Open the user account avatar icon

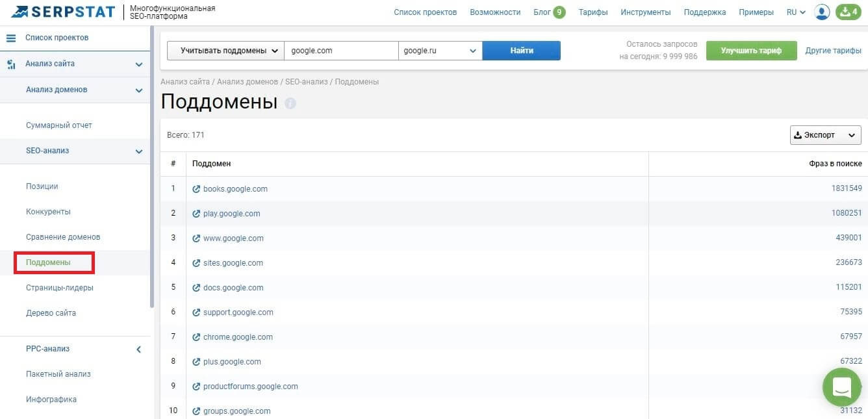point(822,12)
